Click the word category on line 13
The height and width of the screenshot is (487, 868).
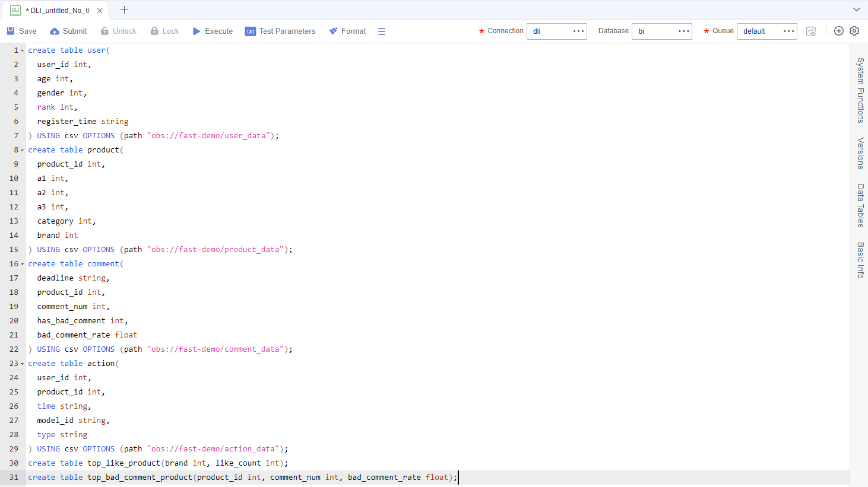[55, 221]
